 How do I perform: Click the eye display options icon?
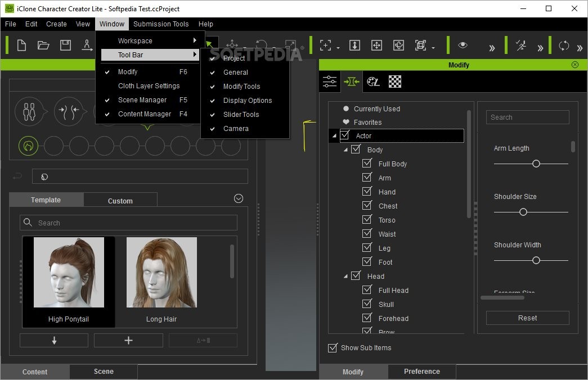click(x=463, y=45)
